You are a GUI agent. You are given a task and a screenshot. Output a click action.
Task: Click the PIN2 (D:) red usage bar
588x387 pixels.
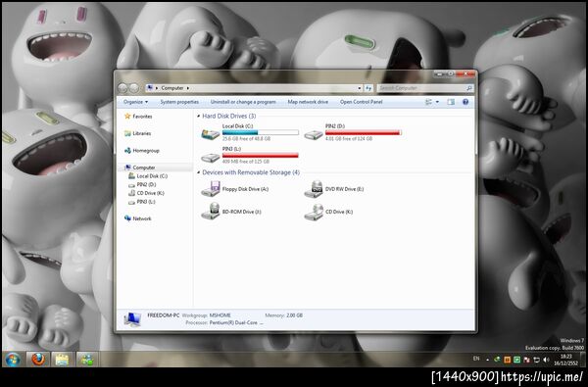tap(364, 132)
